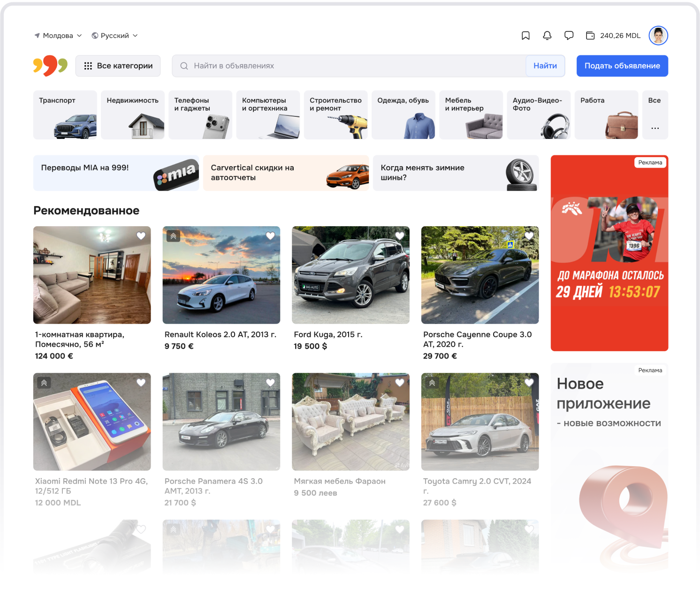Click the 999 logo
The height and width of the screenshot is (597, 700).
point(50,66)
